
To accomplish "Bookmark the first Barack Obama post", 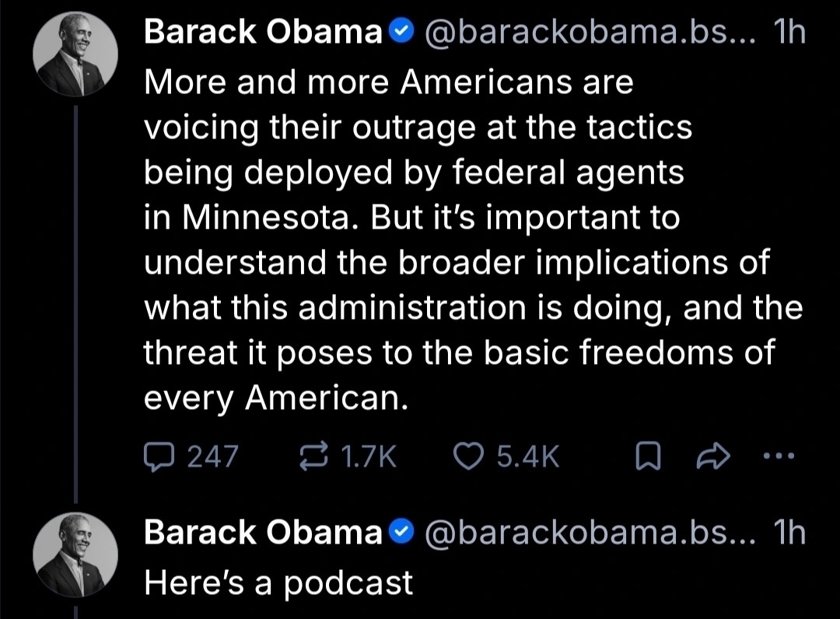I will point(647,458).
